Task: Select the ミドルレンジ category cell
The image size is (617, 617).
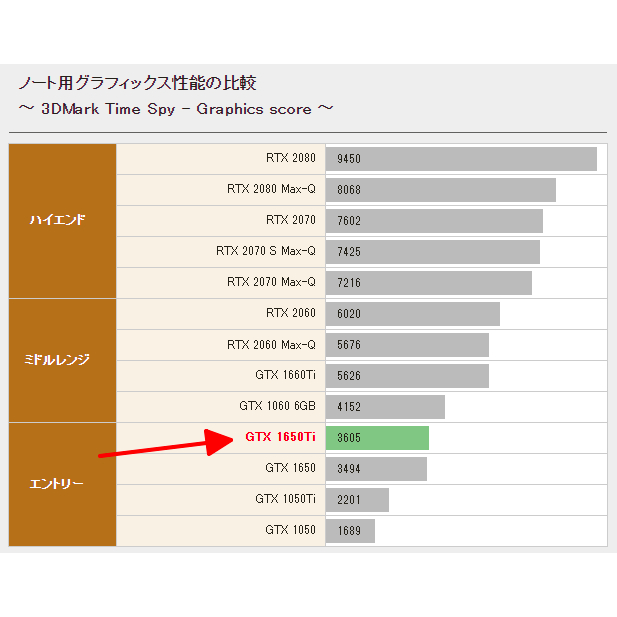Action: [x=63, y=359]
